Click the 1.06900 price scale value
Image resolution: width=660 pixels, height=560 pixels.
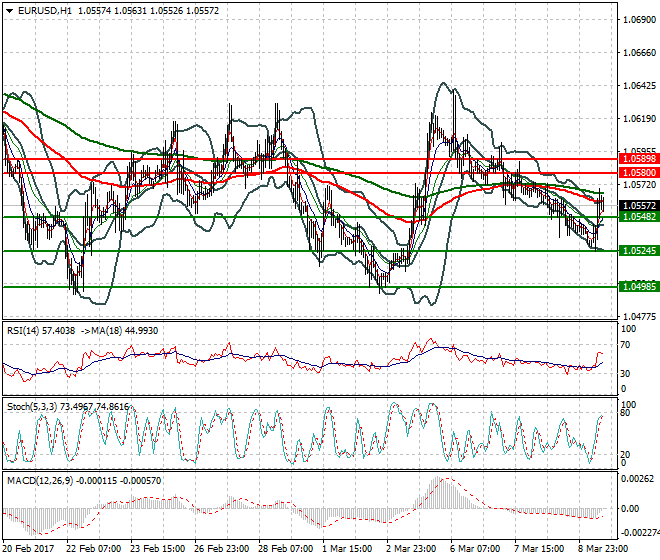639,20
